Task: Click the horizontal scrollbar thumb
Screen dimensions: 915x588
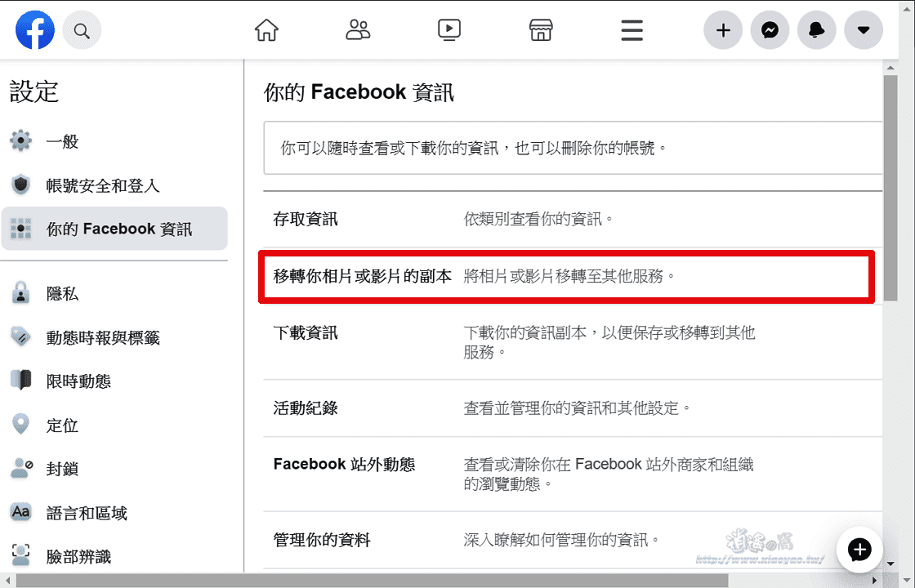Action: click(373, 581)
